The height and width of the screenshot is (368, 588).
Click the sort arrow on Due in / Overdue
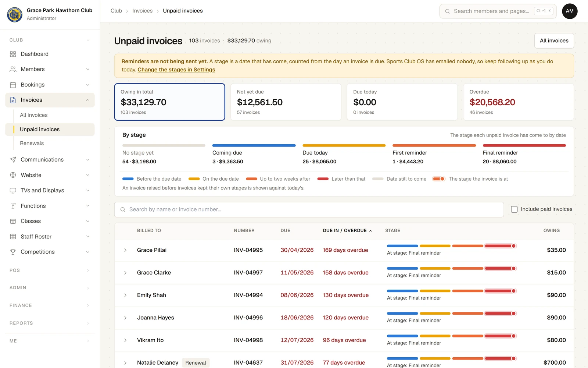[370, 231]
